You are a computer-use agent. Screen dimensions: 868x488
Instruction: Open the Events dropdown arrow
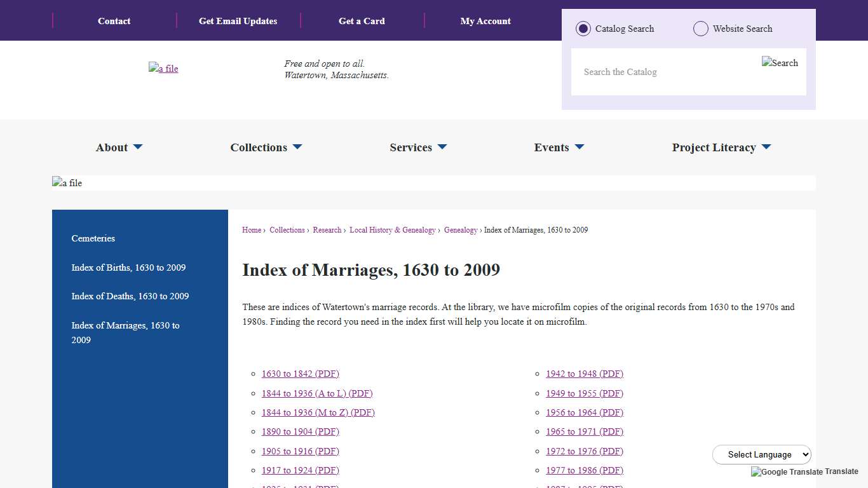click(x=579, y=147)
